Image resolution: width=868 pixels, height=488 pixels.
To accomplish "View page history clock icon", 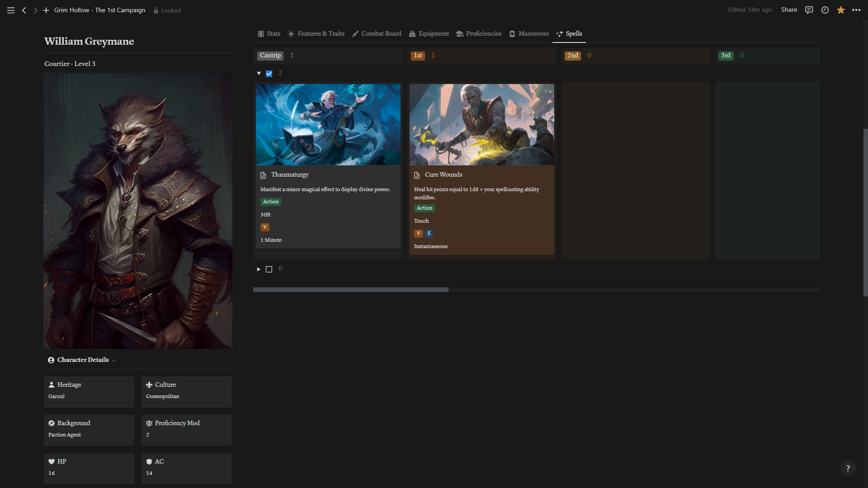I will (x=825, y=10).
